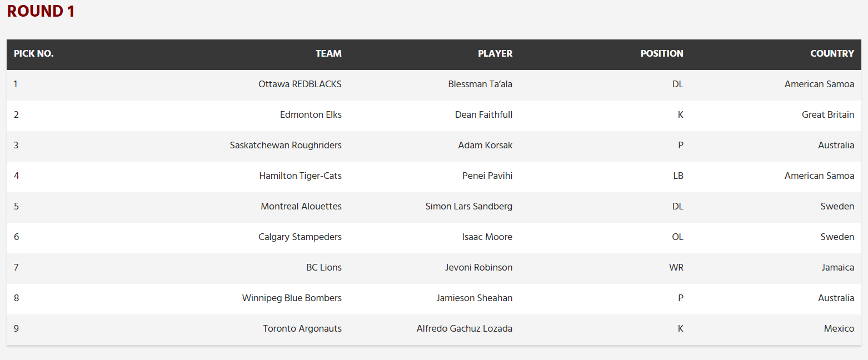Click the PICK NO. column header
This screenshot has width=868, height=360.
(34, 54)
